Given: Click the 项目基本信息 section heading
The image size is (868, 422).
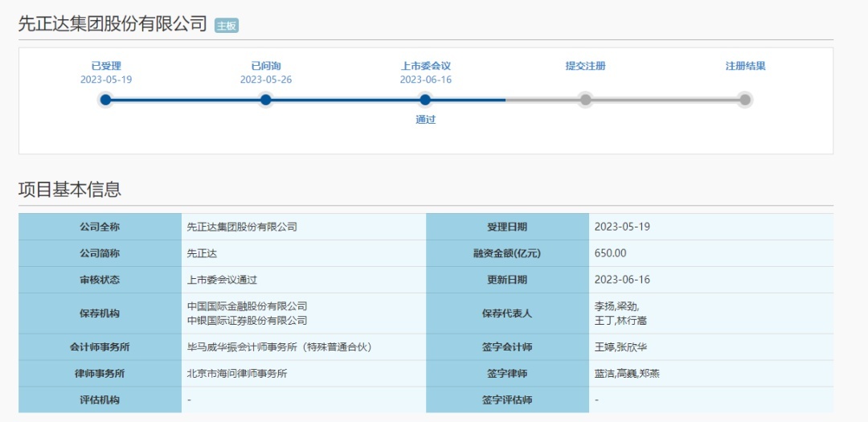Looking at the screenshot, I should pos(70,190).
